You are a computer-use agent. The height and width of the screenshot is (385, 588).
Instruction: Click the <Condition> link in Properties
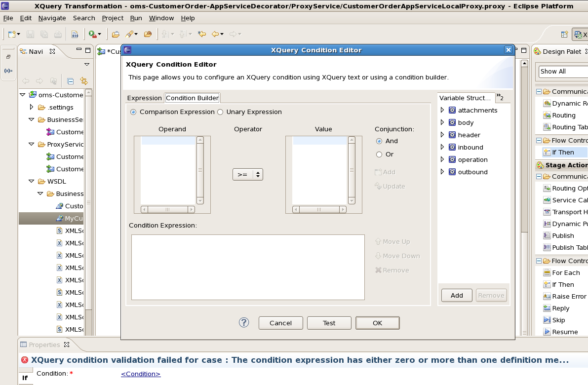coord(141,374)
